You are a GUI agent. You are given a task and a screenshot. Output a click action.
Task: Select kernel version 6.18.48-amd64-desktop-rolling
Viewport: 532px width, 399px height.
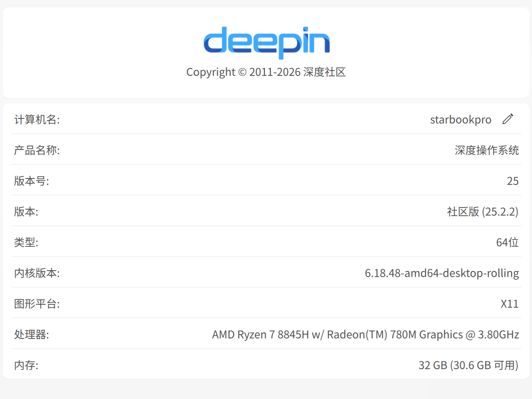pyautogui.click(x=442, y=273)
